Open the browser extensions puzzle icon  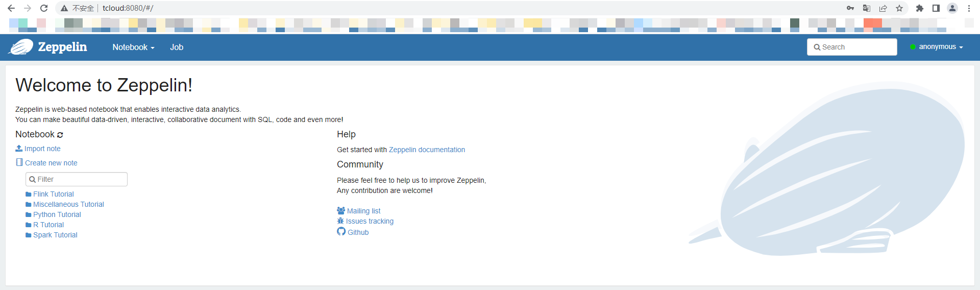[920, 8]
